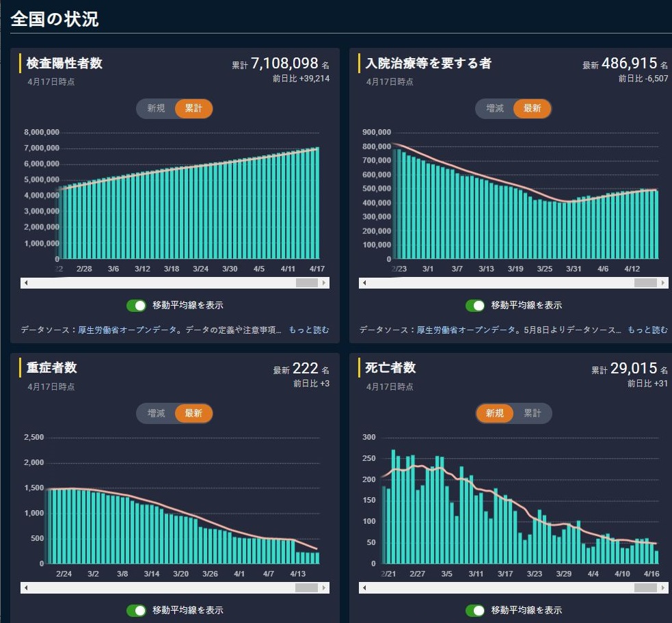Switch 死亡者数 chart to 累計
The height and width of the screenshot is (623, 672).
(x=533, y=414)
